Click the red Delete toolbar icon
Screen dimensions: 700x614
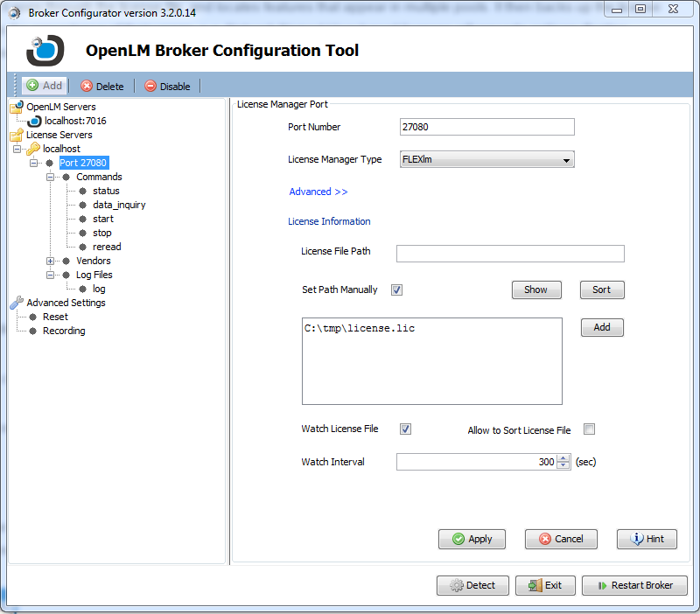pyautogui.click(x=87, y=86)
